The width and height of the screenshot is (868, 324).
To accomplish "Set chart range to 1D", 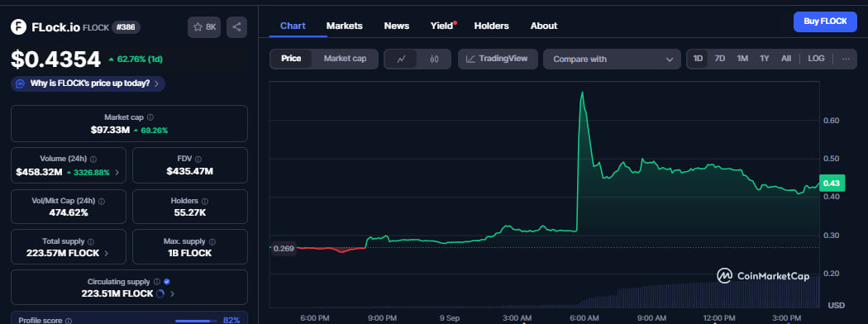I will click(698, 59).
